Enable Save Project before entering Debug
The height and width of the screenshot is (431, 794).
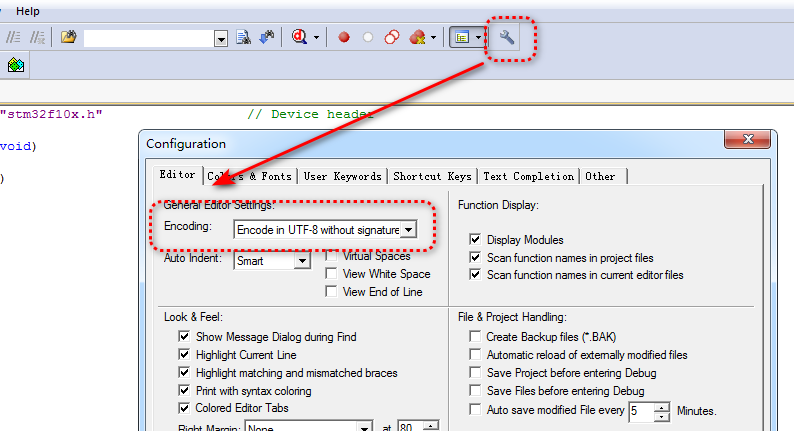tap(475, 372)
